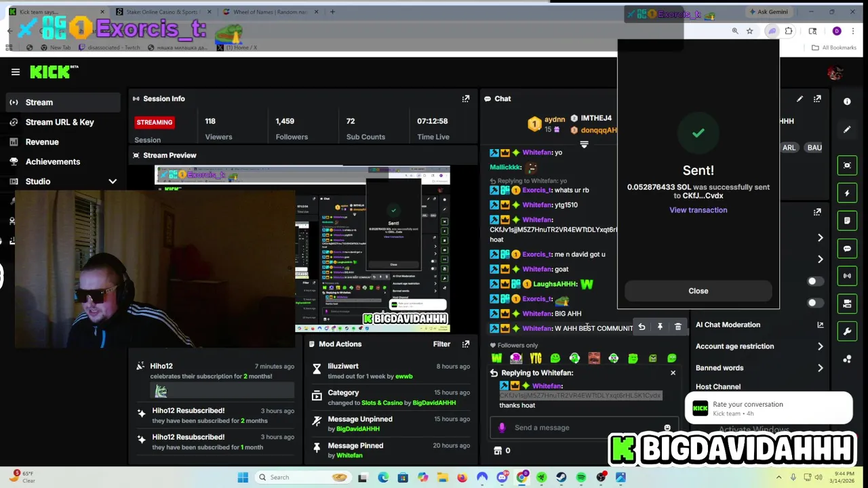Click Ask Gemini button

tap(768, 12)
